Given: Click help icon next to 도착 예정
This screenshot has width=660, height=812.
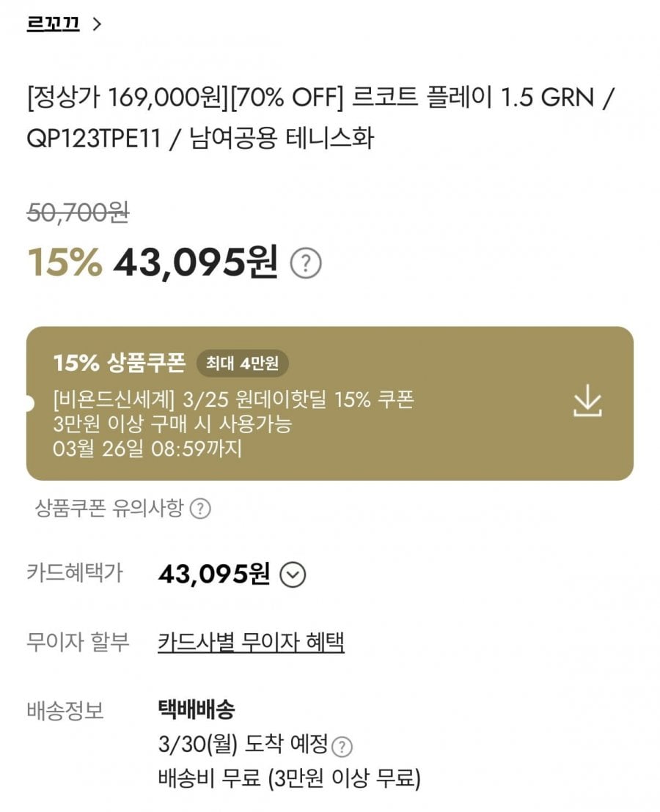Looking at the screenshot, I should [x=342, y=747].
